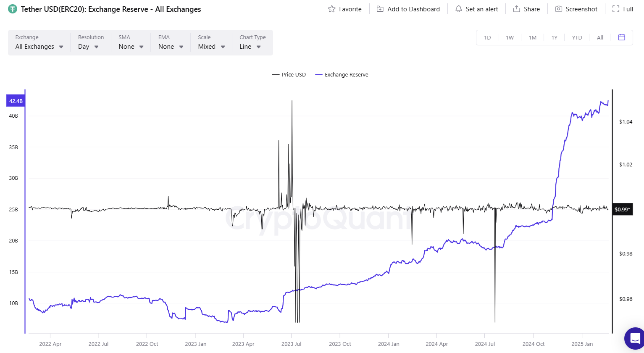This screenshot has width=644, height=353.
Task: Click the Favorite star icon
Action: 332,9
